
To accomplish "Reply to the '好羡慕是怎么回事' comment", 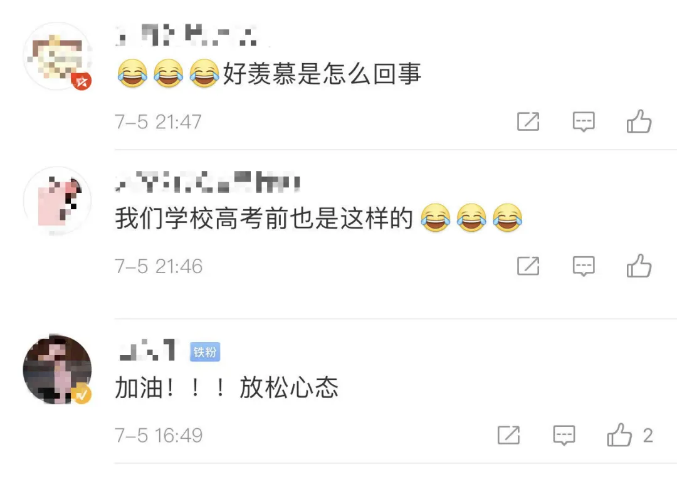I will click(x=583, y=122).
